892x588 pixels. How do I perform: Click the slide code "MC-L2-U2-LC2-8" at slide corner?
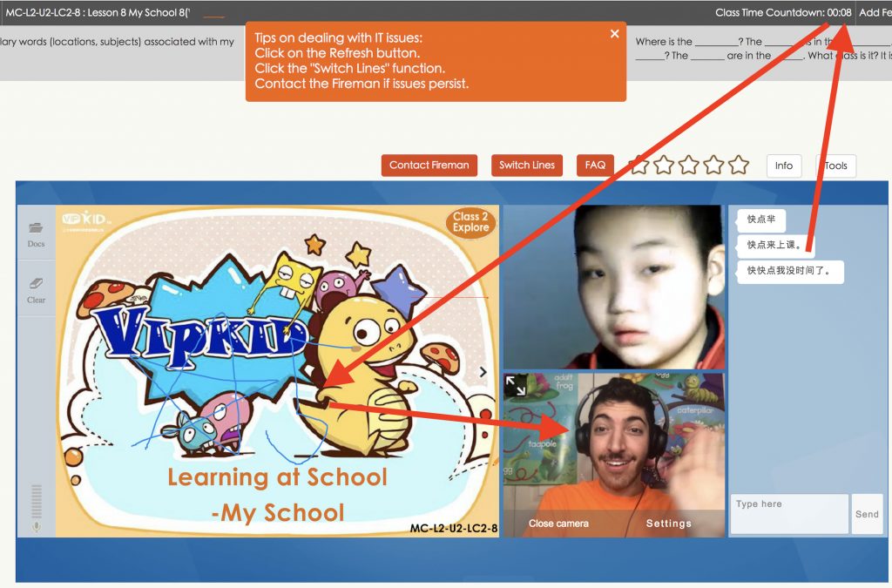(453, 528)
